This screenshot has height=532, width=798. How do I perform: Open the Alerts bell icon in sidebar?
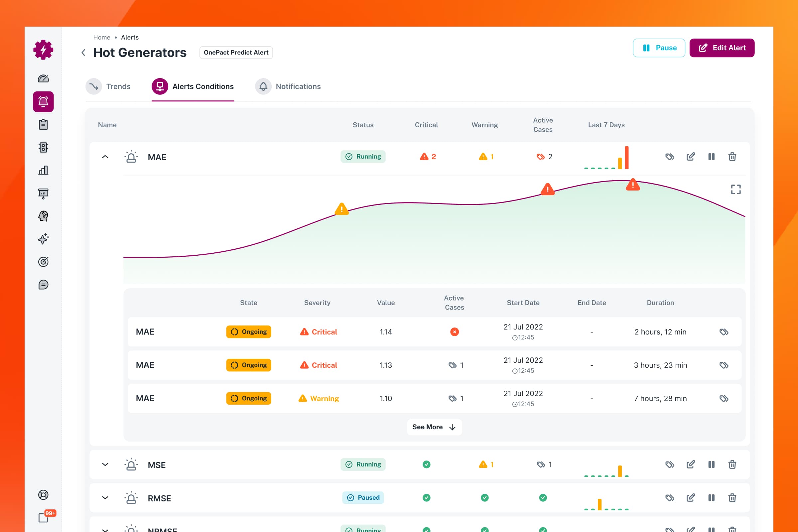[43, 101]
